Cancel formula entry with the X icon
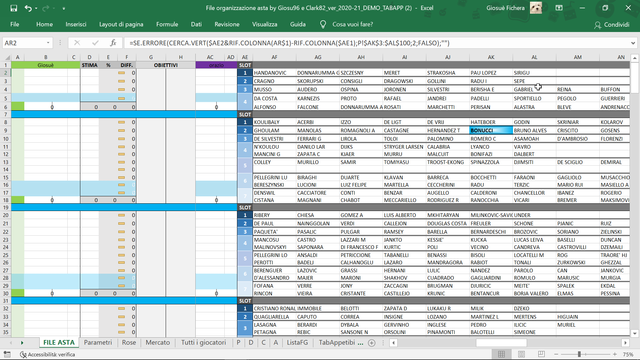This screenshot has height=360, width=640. (77, 43)
